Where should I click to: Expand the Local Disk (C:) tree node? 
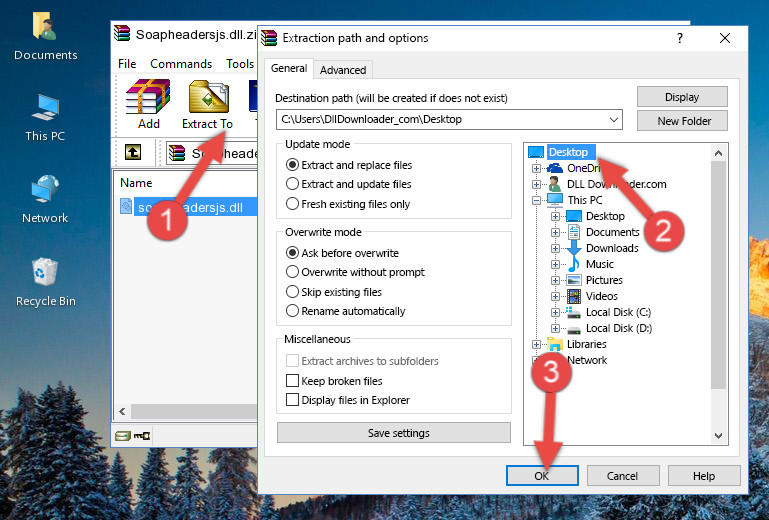click(555, 312)
